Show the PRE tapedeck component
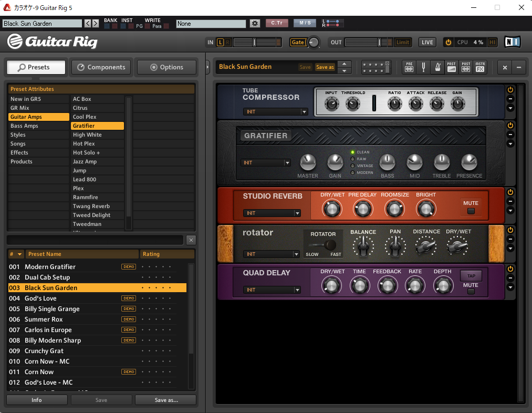The image size is (532, 413). click(409, 67)
